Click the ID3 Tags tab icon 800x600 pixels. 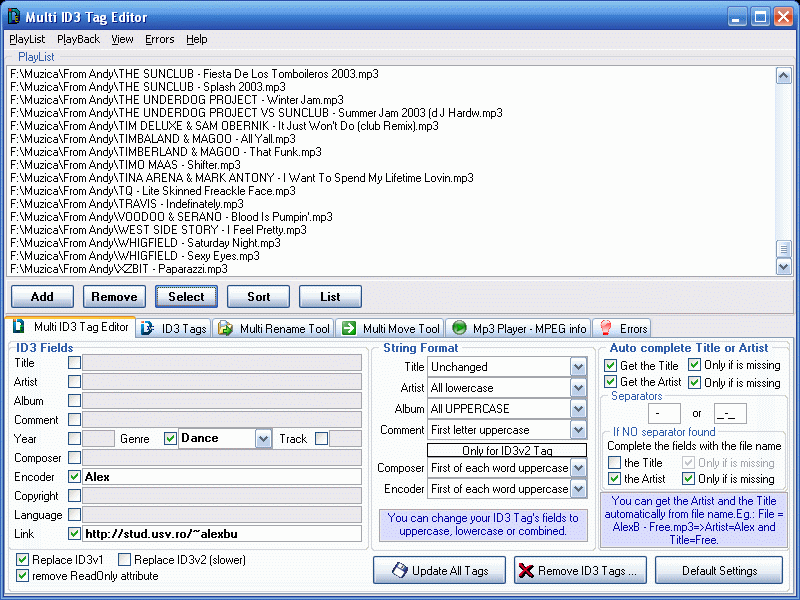point(147,328)
